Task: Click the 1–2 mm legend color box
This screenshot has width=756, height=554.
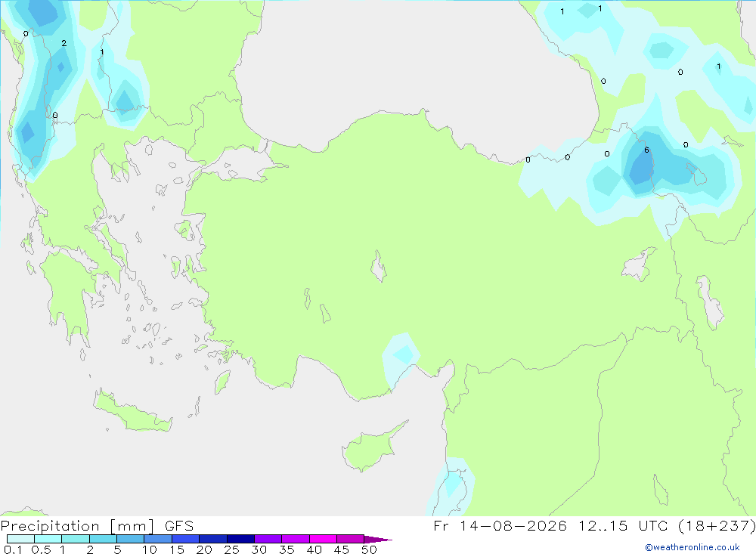Action: click(x=76, y=539)
